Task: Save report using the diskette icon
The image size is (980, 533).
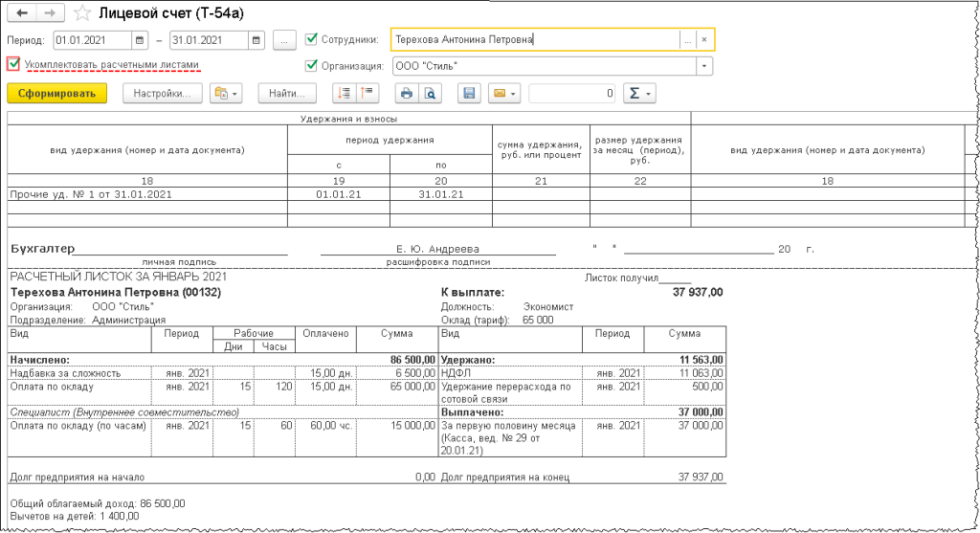Action: (469, 93)
